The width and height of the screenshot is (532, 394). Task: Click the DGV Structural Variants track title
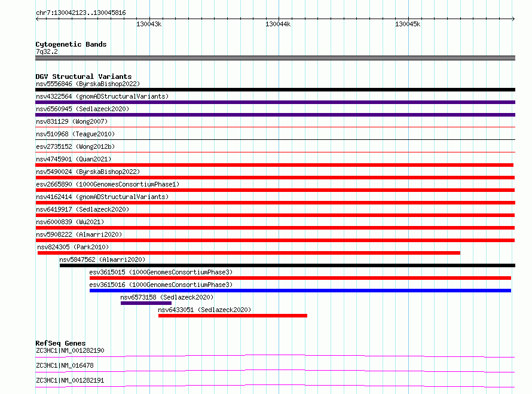[x=84, y=77]
